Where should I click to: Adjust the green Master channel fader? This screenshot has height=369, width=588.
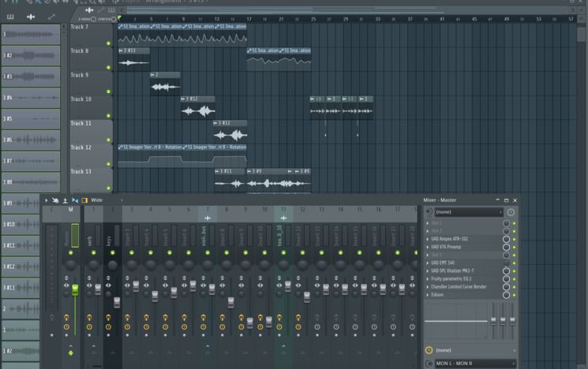75,289
